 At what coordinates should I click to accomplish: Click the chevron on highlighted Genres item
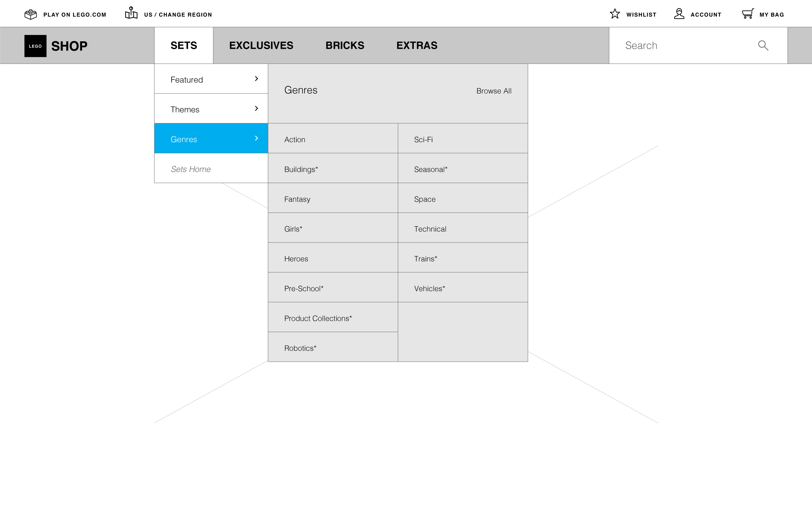[256, 139]
